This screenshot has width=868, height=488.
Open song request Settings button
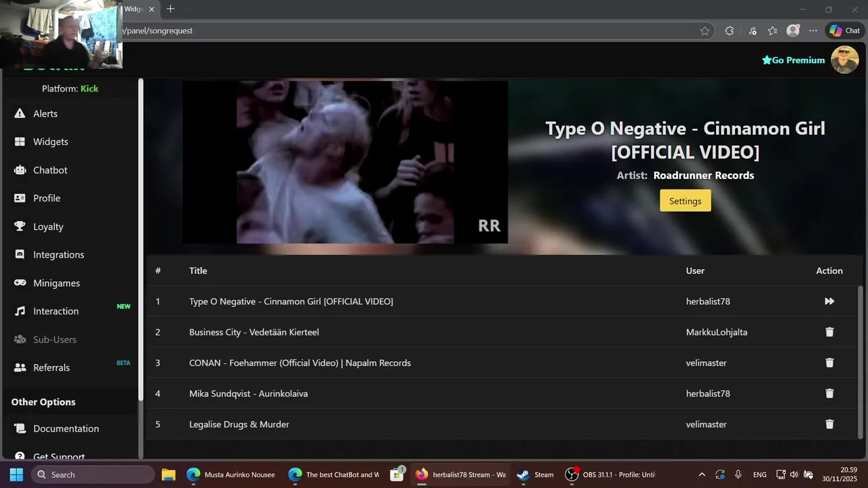click(685, 201)
